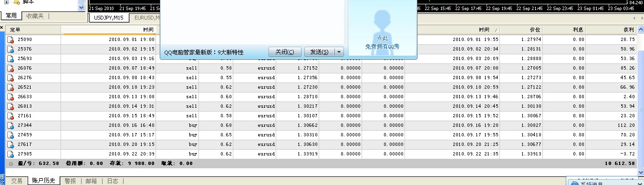
Task: Click order icon for ticket 27344
Action: [10, 125]
